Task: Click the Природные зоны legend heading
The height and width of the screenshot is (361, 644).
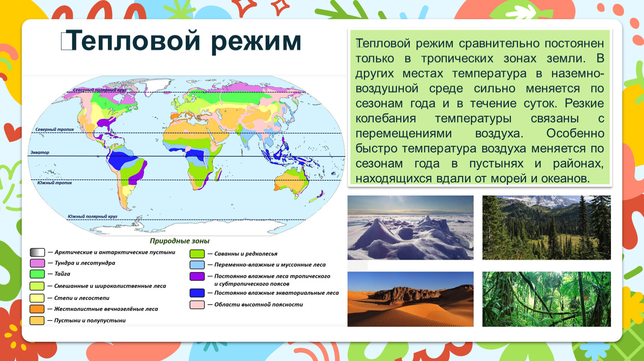Action: coord(179,241)
